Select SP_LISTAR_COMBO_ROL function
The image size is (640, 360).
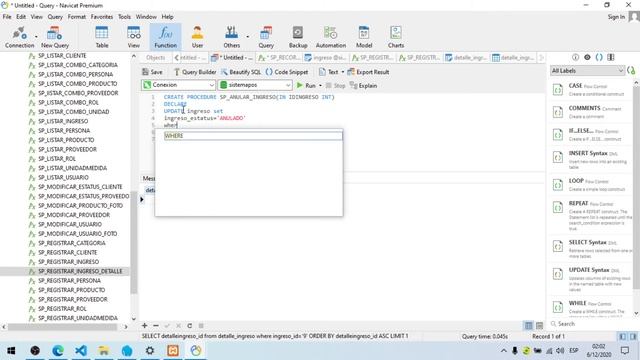[68, 102]
